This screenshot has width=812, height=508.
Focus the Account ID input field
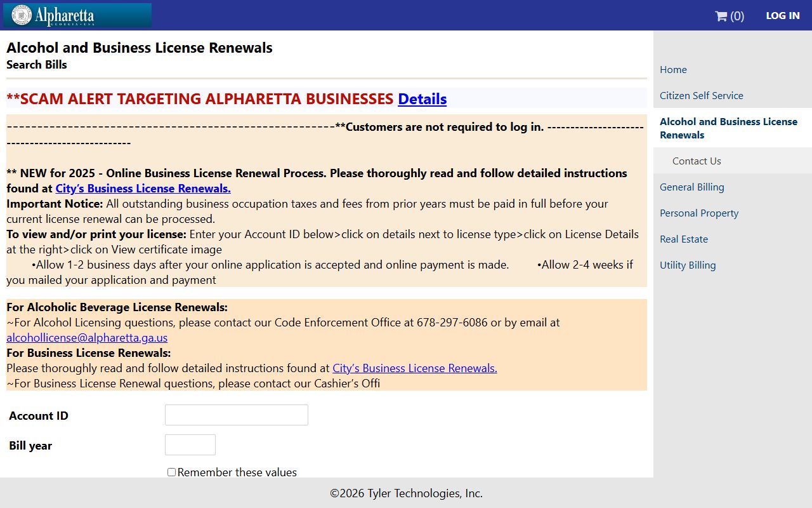point(237,415)
